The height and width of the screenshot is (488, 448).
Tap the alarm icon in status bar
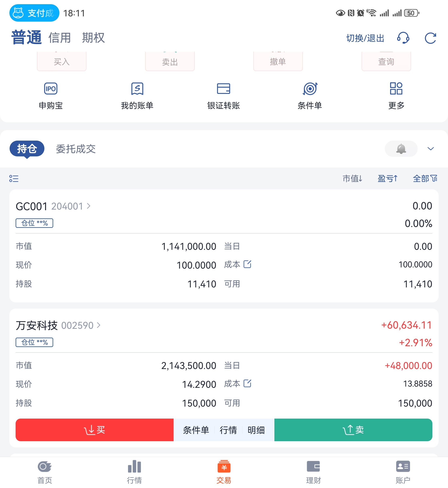tap(360, 13)
